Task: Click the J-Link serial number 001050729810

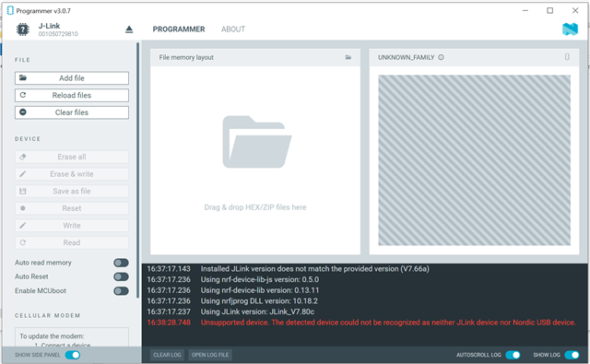Action: point(58,34)
